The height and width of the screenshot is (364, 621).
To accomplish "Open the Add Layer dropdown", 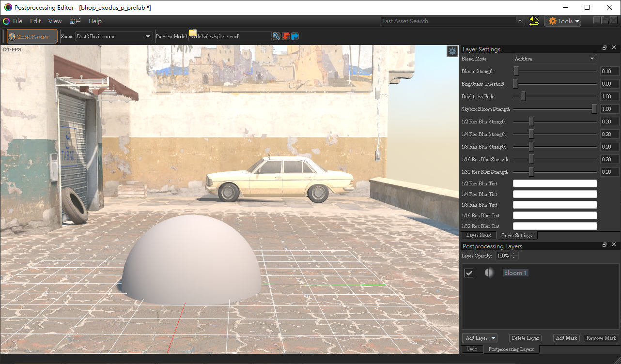I will (x=480, y=338).
